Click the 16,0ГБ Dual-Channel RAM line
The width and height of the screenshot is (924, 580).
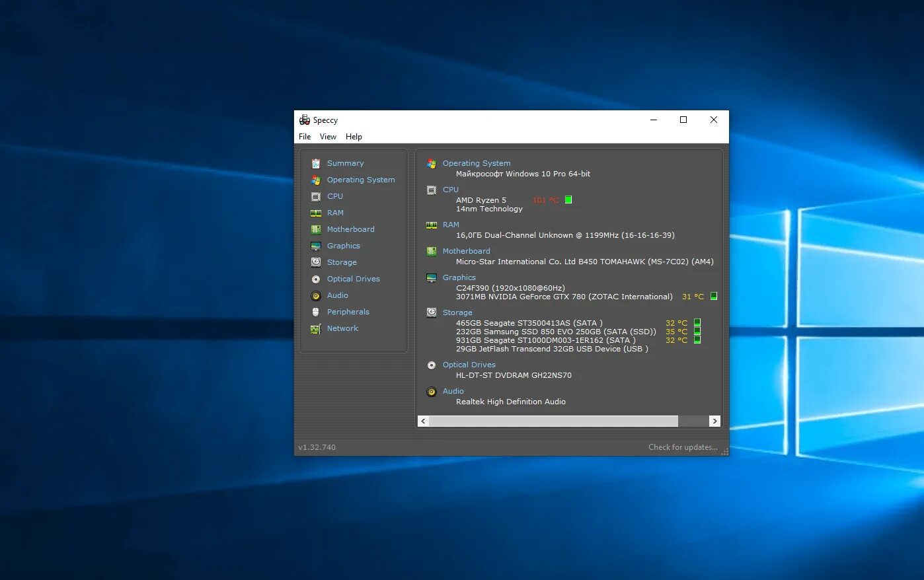[565, 235]
